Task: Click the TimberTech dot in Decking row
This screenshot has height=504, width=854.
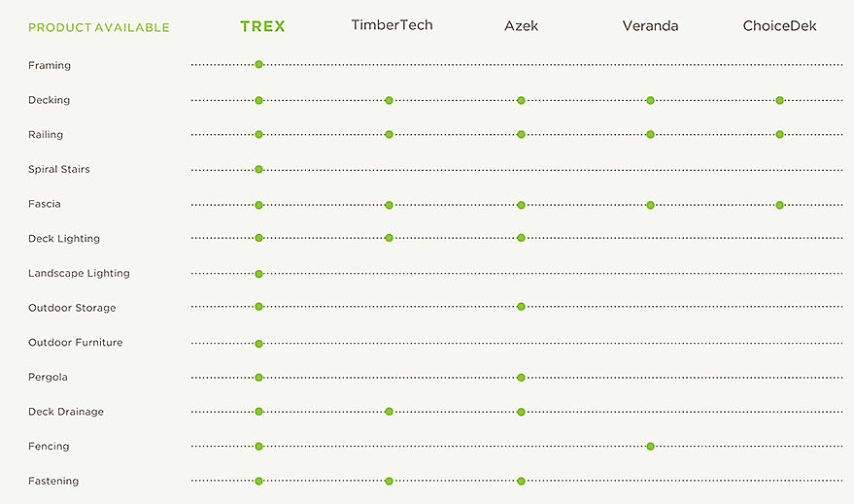Action: tap(389, 100)
